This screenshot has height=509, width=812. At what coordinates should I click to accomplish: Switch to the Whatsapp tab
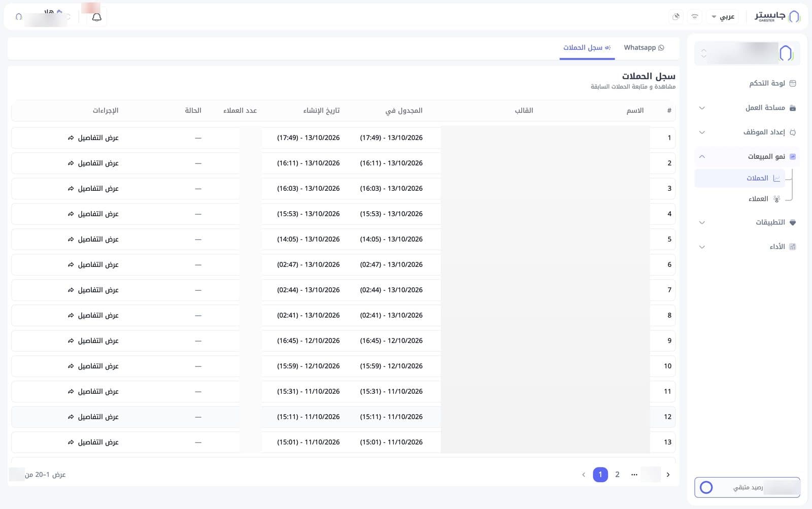[x=644, y=48]
